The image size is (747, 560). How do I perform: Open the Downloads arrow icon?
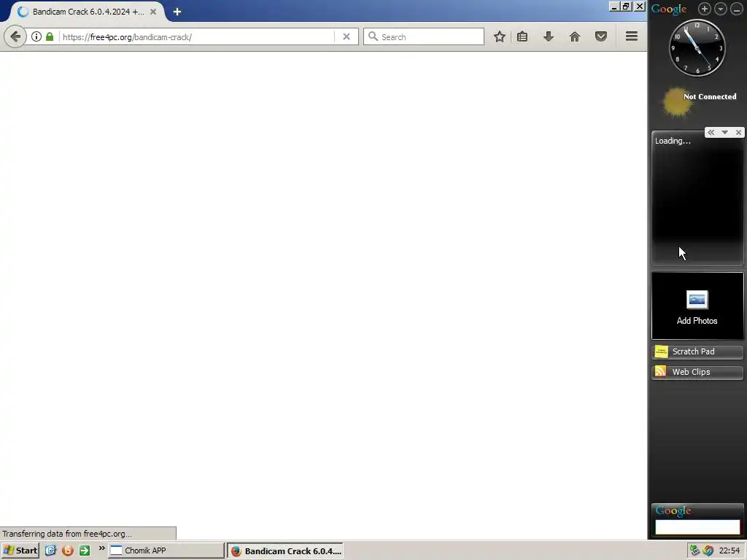pos(549,36)
